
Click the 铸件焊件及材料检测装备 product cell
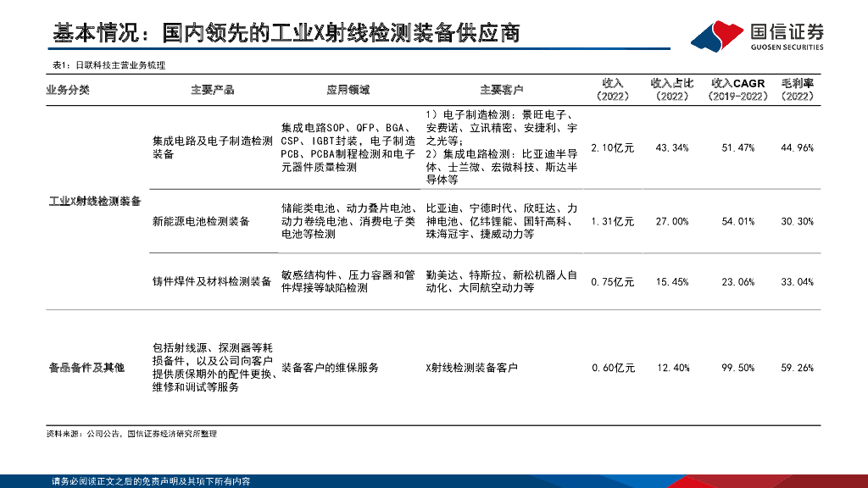click(212, 281)
